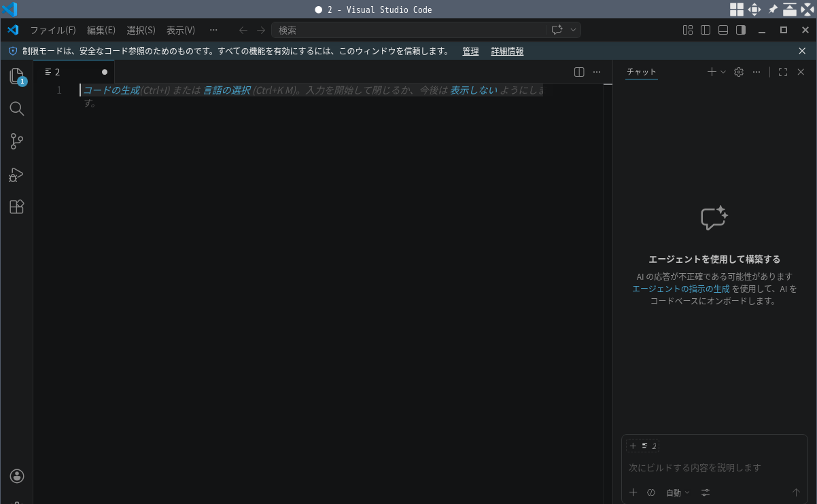Screen dimensions: 817x504
Task: Dismiss the restricted mode banner
Action: click(803, 51)
